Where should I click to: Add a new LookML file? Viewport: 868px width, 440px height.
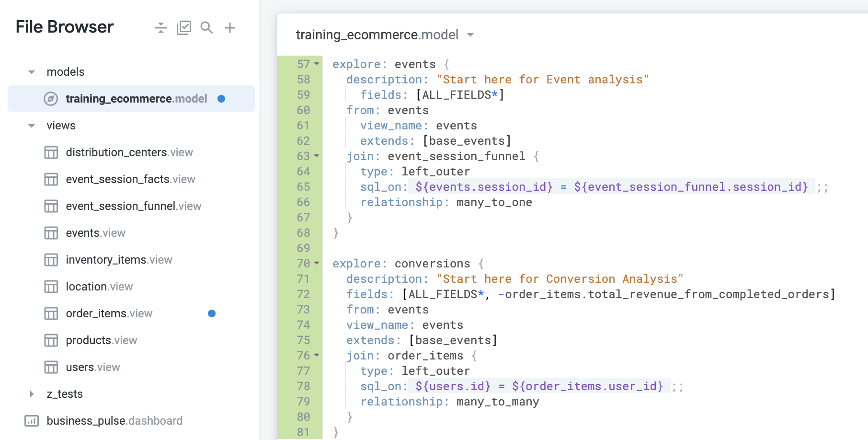click(x=229, y=27)
